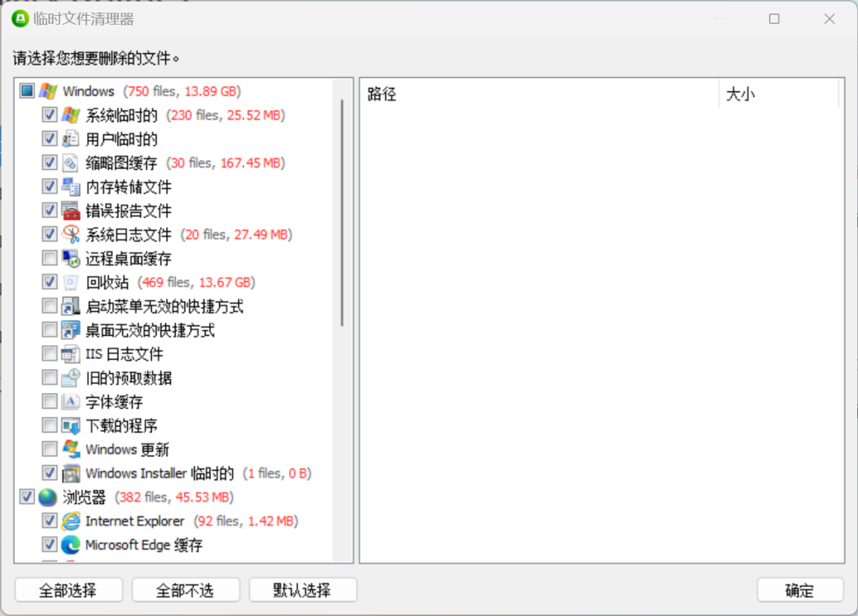Check the 字体缓存 checkbox
Image resolution: width=858 pixels, height=616 pixels.
49,401
